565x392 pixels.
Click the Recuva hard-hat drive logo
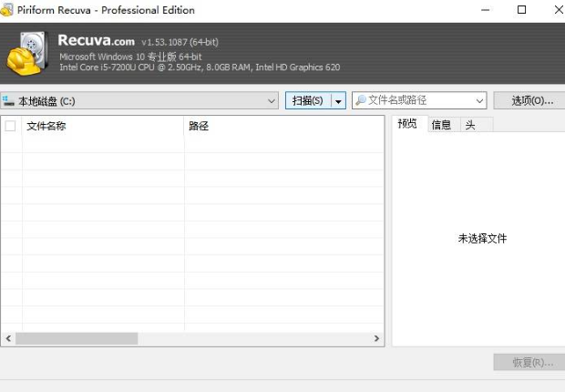click(x=27, y=53)
